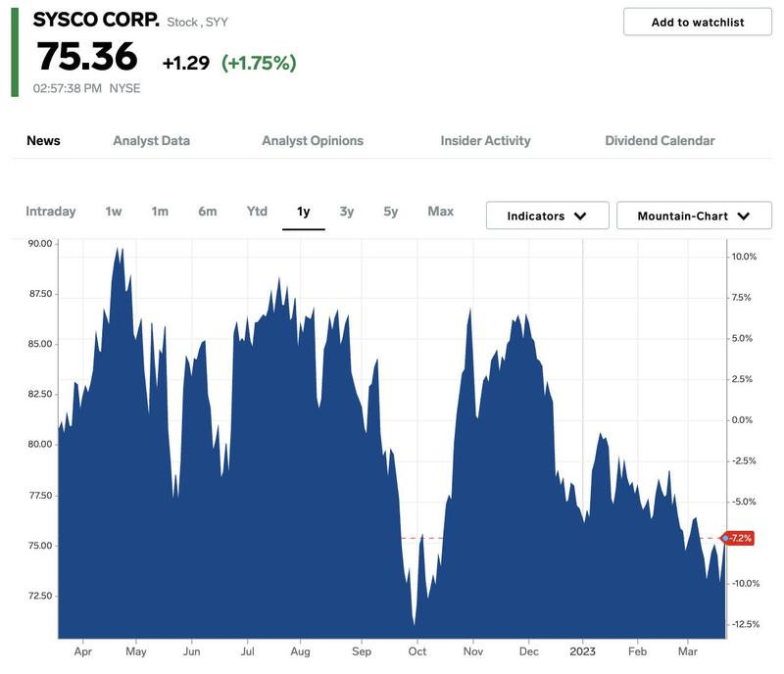Click the 72.50 price axis label
Viewport: 784px width, 674px height.
click(40, 596)
